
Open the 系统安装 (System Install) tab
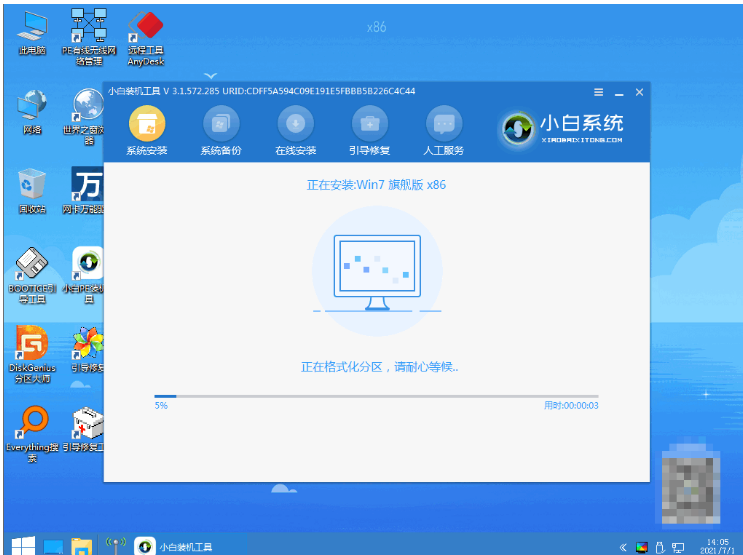click(147, 132)
